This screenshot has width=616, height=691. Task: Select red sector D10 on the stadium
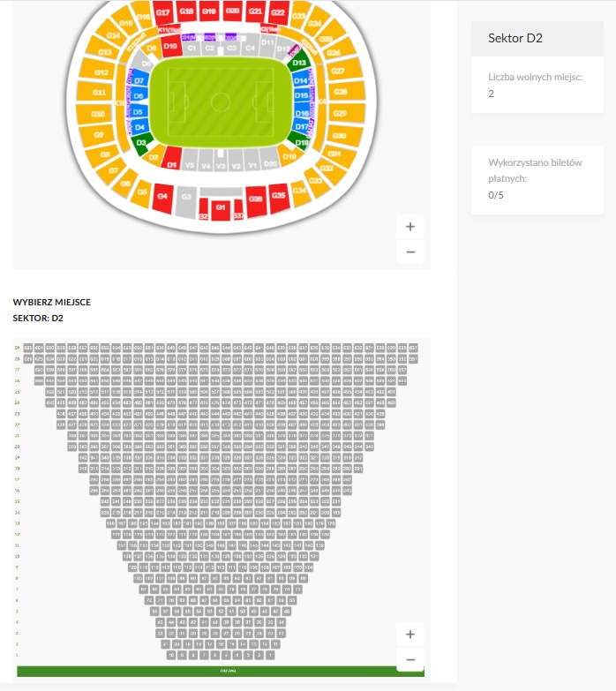pos(170,46)
